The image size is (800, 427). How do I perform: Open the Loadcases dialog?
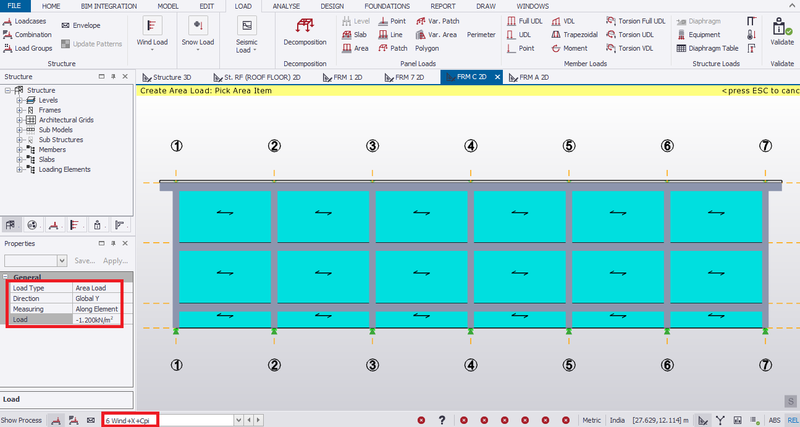point(24,21)
